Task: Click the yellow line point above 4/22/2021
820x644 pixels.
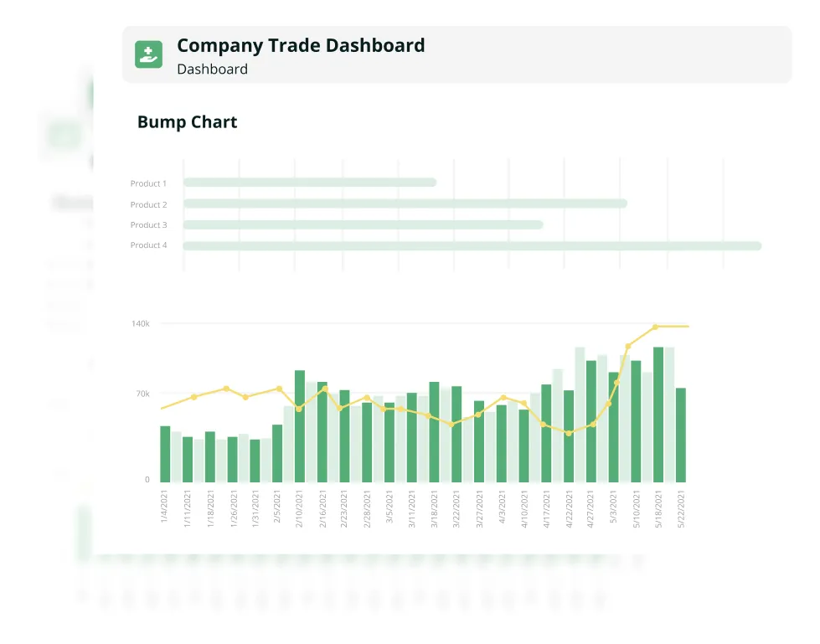Action: 569,433
